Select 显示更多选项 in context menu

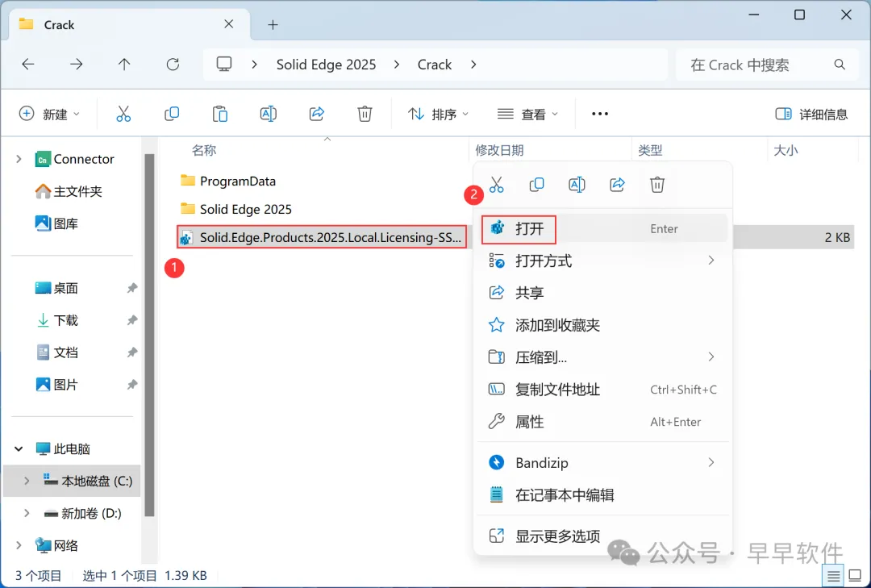603,536
